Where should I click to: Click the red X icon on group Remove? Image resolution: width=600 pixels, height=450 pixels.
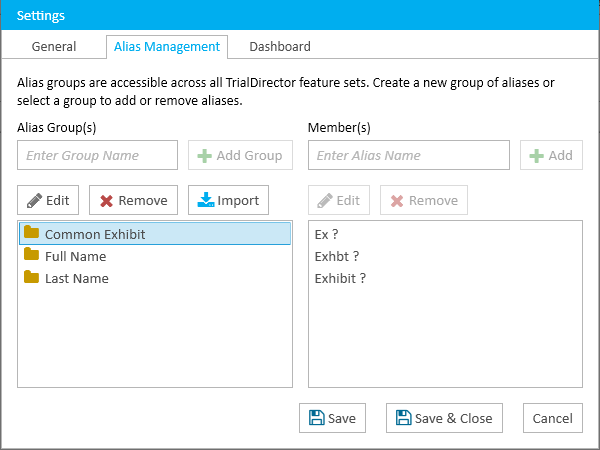(x=106, y=201)
